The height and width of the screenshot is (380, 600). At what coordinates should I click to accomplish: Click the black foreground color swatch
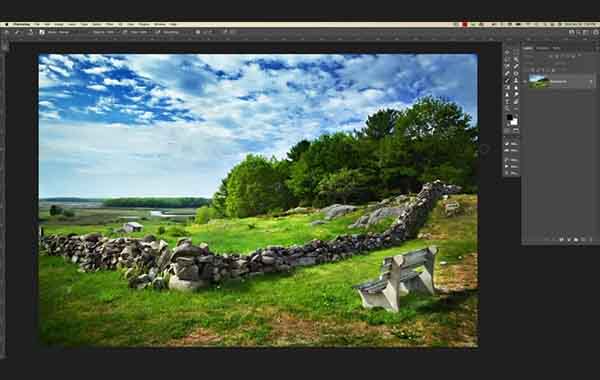click(x=510, y=117)
